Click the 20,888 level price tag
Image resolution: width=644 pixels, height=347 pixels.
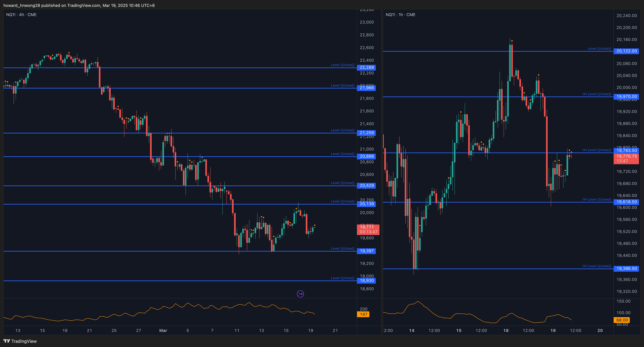[367, 156]
